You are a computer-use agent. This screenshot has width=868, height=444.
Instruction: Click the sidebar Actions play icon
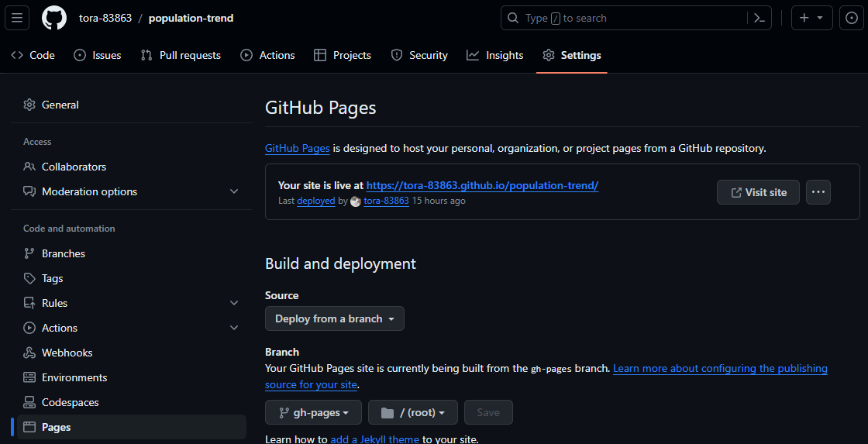point(29,328)
